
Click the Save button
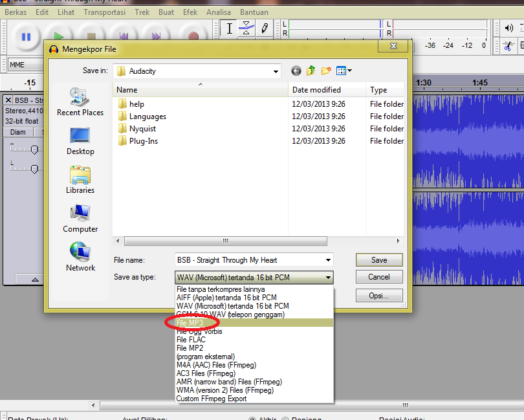379,259
